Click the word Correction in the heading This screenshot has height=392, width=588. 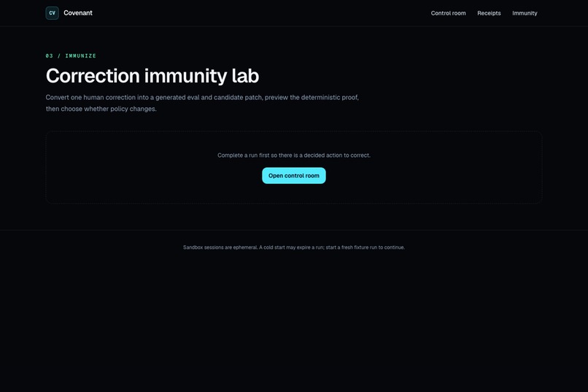tap(93, 76)
